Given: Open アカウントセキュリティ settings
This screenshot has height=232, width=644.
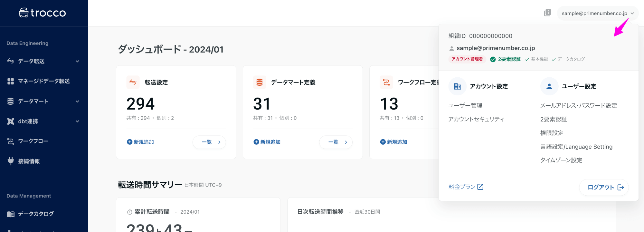Looking at the screenshot, I should click(x=476, y=119).
